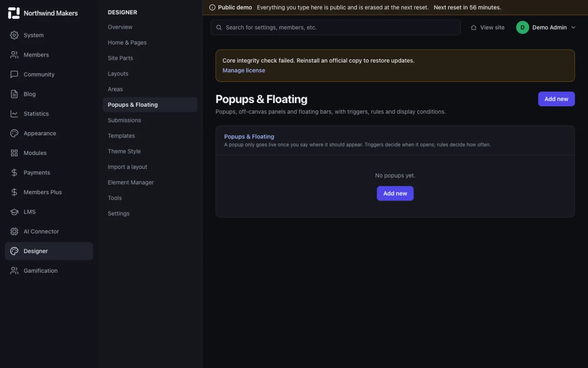
Task: Focus the settings and members search field
Action: pos(335,28)
